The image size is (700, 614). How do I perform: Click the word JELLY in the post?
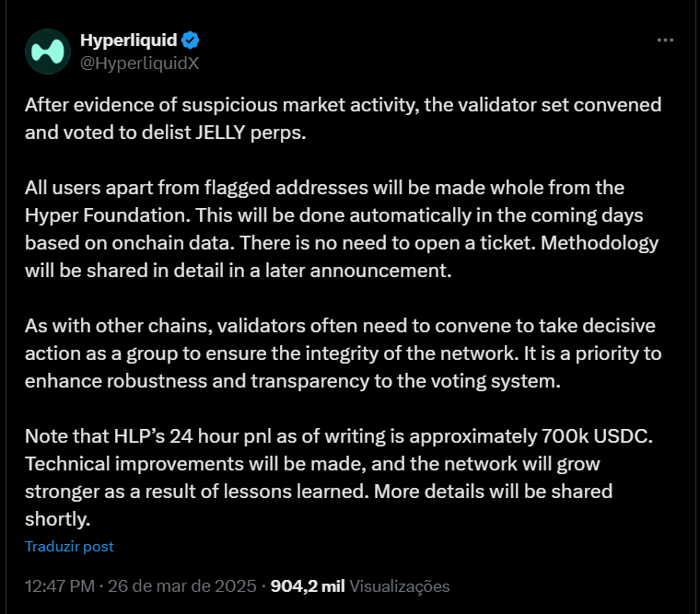(x=220, y=133)
